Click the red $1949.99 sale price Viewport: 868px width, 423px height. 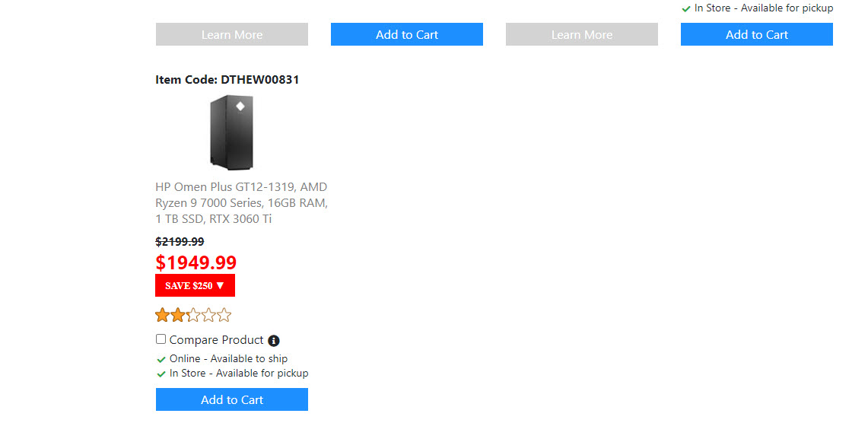click(x=196, y=262)
